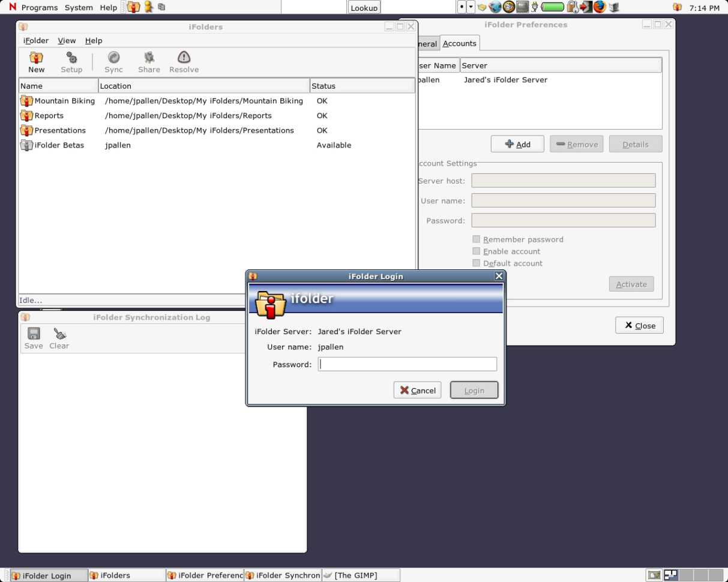Click inside the Password field
The width and height of the screenshot is (728, 582).
click(x=407, y=364)
